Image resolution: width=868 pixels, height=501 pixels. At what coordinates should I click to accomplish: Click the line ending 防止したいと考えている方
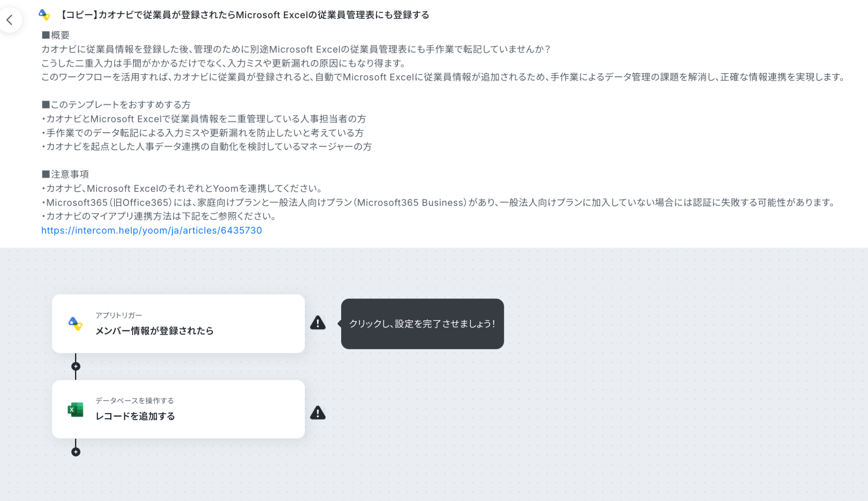click(203, 133)
